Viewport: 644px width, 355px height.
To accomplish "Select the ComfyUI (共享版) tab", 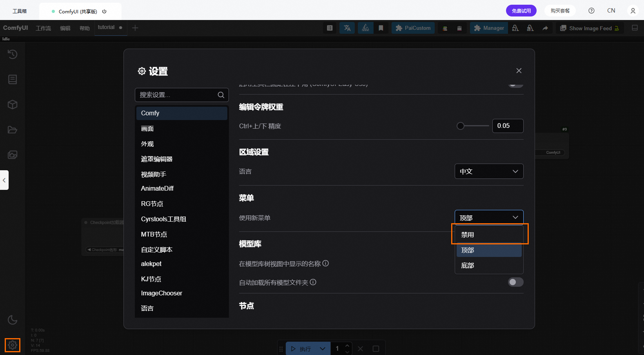I will (x=80, y=11).
